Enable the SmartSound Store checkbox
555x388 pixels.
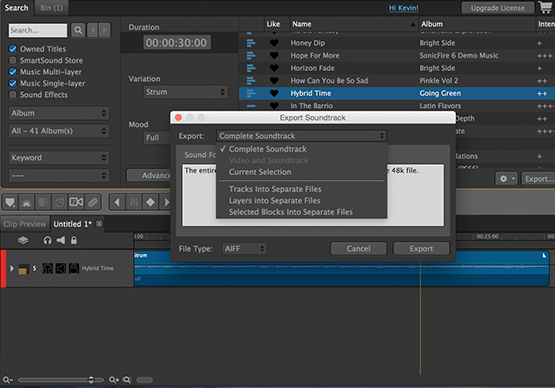coord(13,60)
